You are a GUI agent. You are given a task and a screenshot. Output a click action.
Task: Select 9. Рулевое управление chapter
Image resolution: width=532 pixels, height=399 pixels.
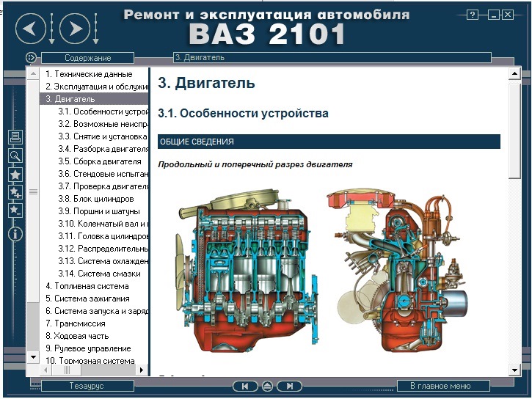(88, 348)
